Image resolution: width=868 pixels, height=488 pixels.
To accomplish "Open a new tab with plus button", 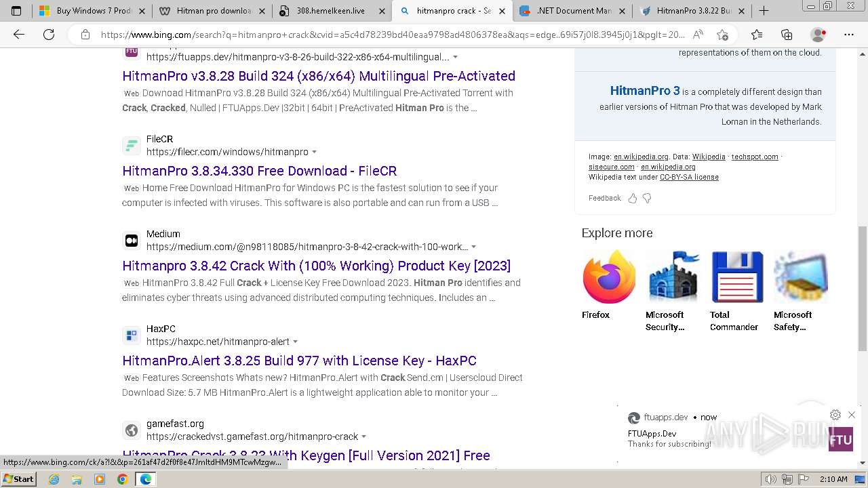I will 764,11.
